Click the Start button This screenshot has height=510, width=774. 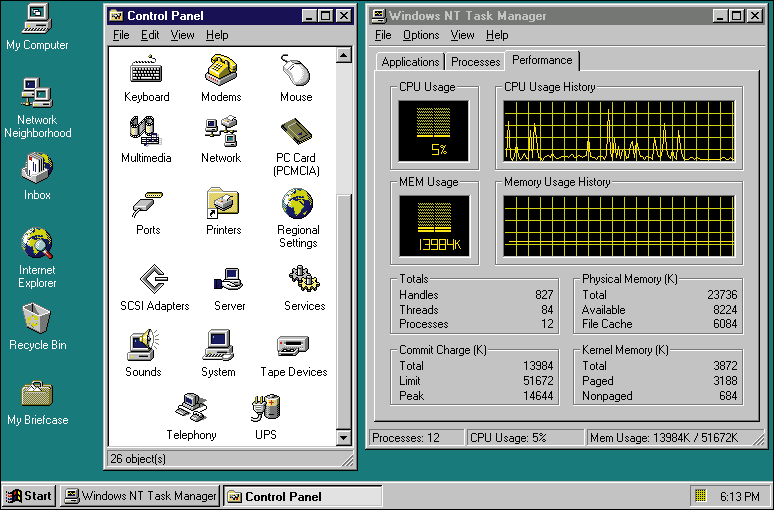tap(29, 496)
